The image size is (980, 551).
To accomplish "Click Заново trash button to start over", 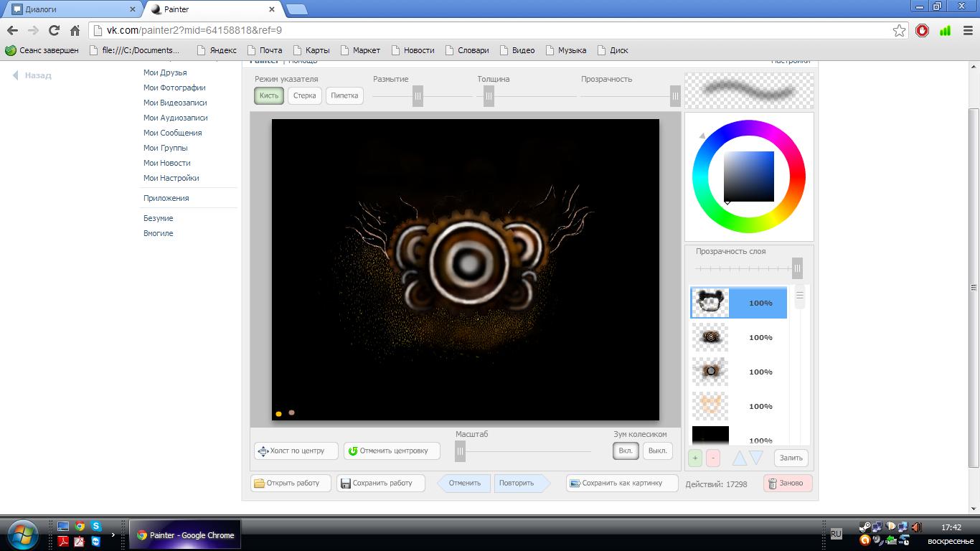I will [x=788, y=483].
